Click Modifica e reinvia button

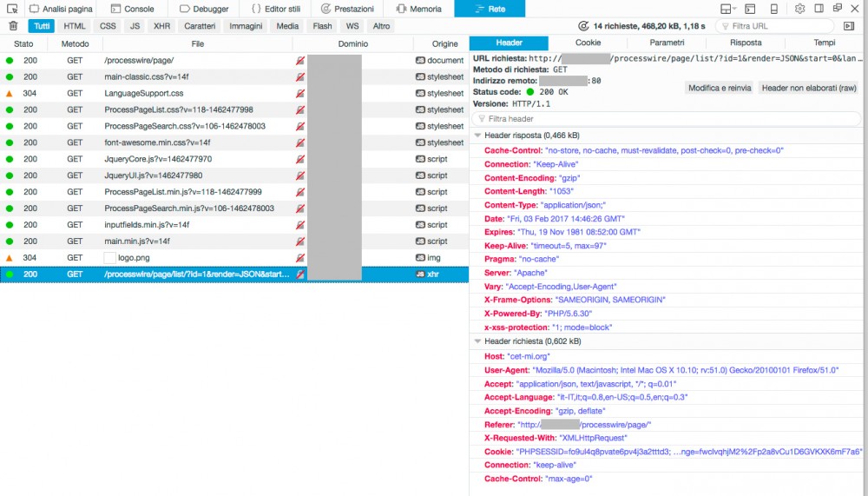pyautogui.click(x=720, y=88)
